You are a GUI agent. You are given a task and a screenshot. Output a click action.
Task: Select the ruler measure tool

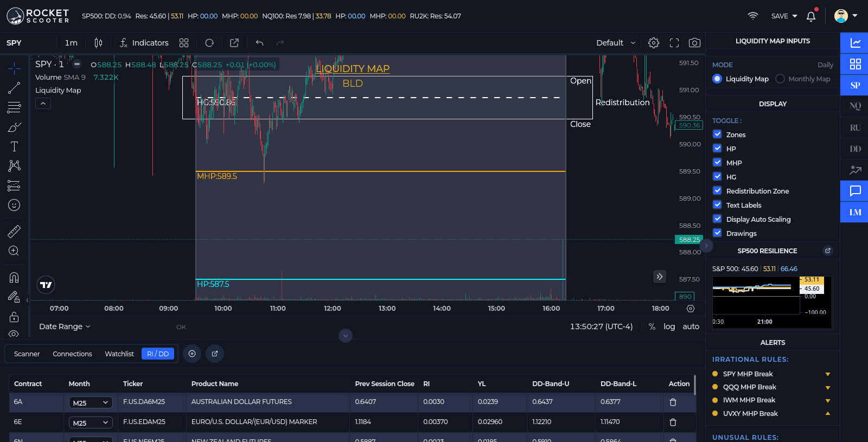(14, 232)
